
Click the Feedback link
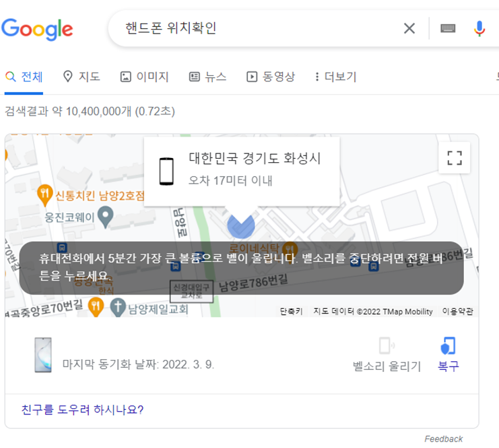(x=443, y=439)
